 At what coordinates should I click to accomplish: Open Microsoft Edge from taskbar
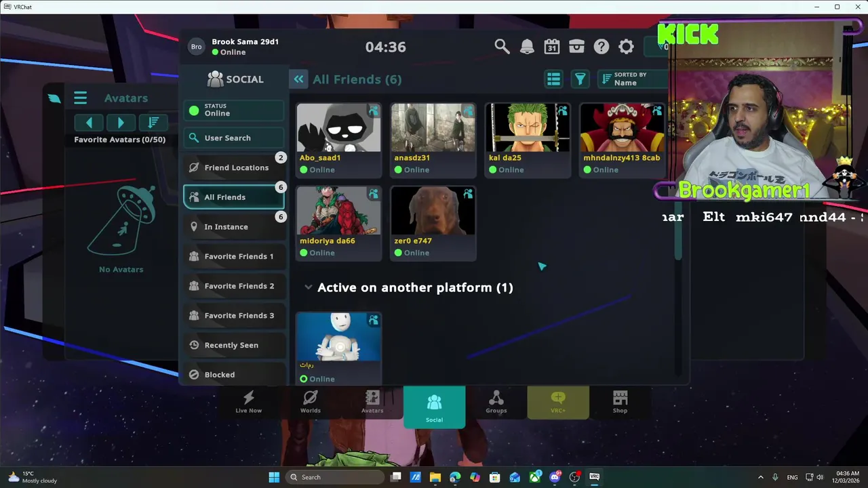point(455,477)
